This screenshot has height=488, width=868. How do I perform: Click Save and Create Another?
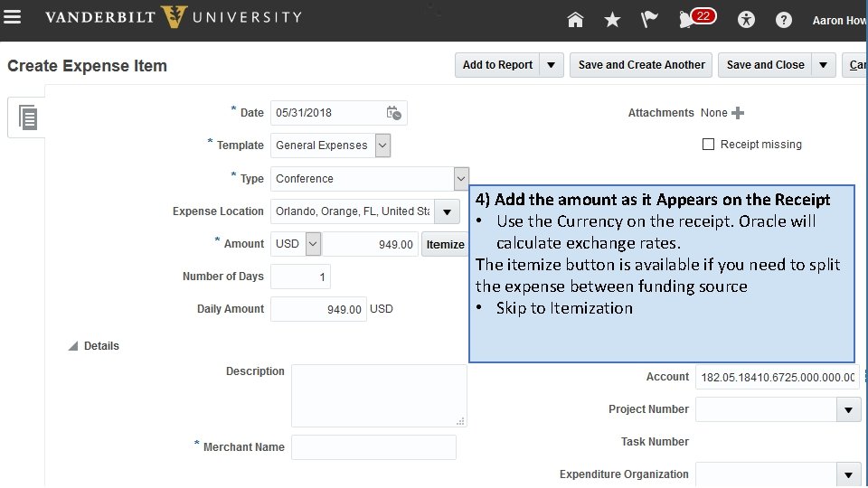641,65
